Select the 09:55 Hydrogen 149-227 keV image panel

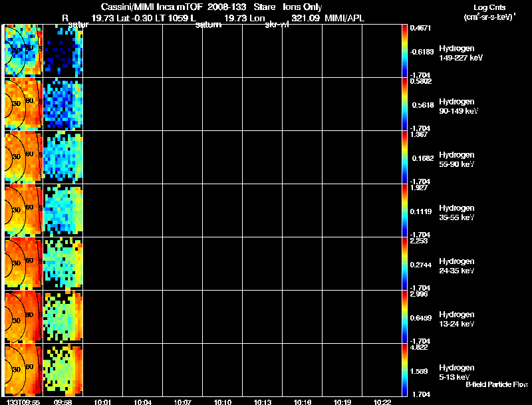point(23,51)
